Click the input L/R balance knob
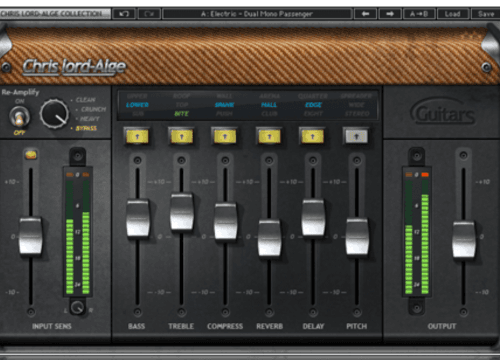This screenshot has height=360, width=500. click(x=77, y=308)
